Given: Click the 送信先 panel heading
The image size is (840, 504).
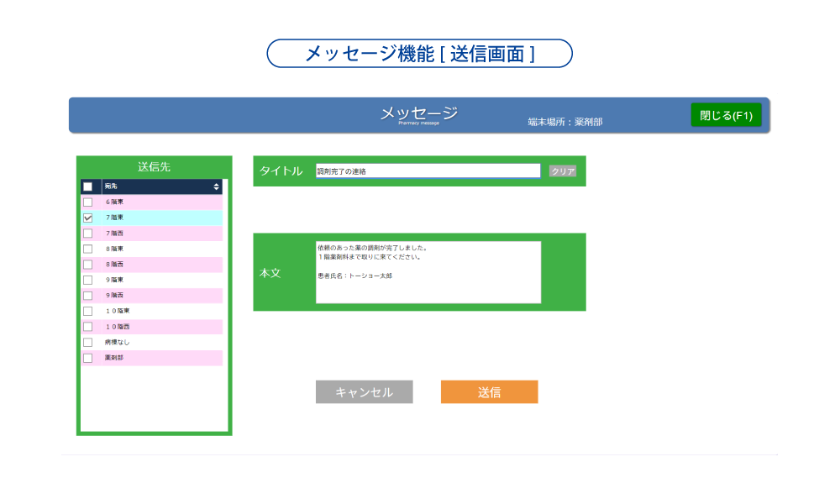Looking at the screenshot, I should coord(155,166).
